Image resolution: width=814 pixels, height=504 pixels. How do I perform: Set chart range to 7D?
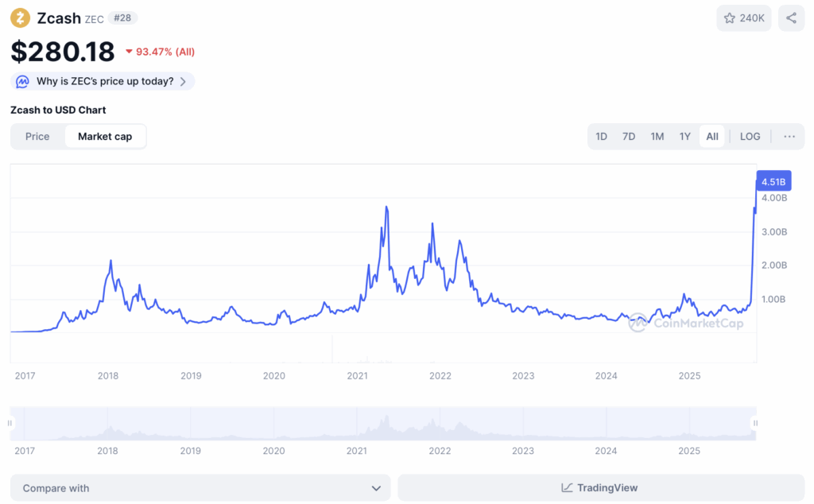pos(629,137)
